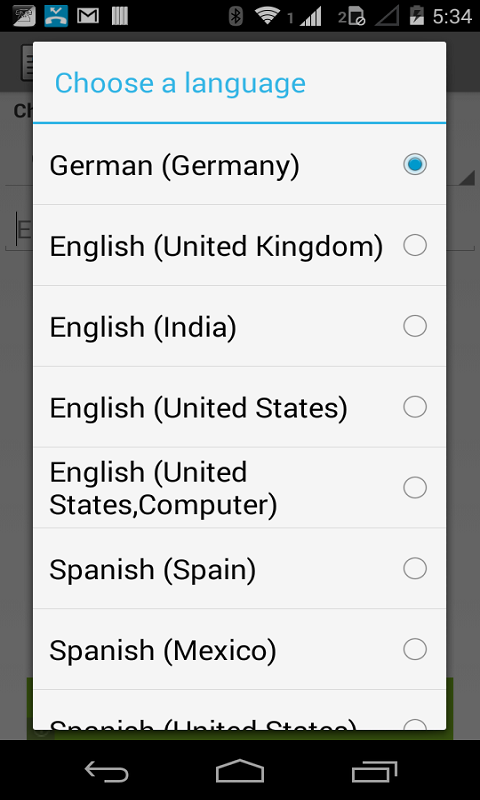Image resolution: width=480 pixels, height=800 pixels.
Task: Select English (India) radio option
Action: click(415, 326)
